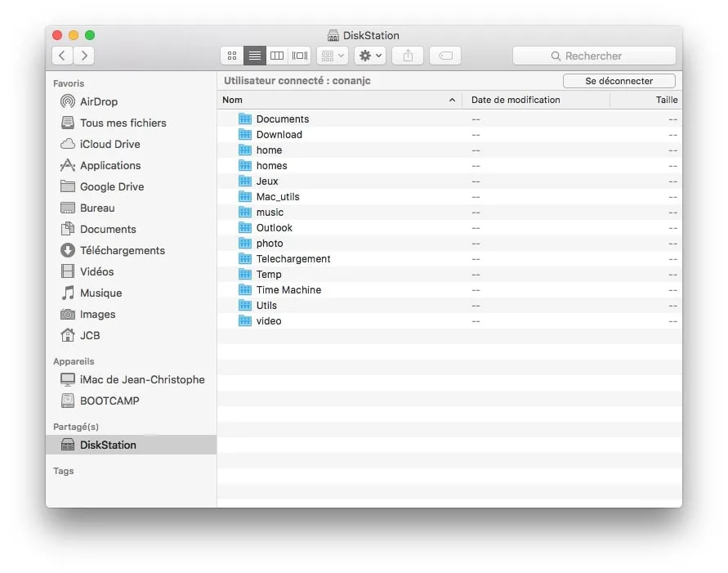Click the Edit Tags toolbar button
The width and height of the screenshot is (728, 573).
445,56
